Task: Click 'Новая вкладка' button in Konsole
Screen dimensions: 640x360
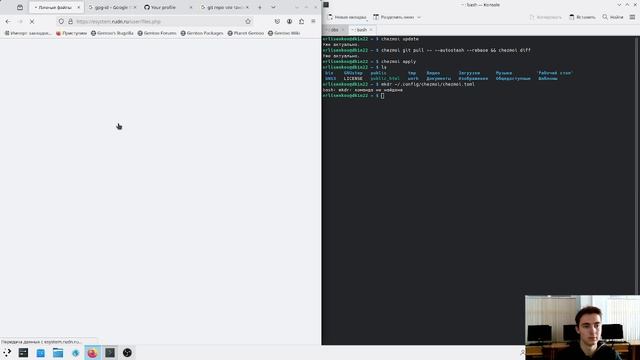Action: (x=347, y=17)
